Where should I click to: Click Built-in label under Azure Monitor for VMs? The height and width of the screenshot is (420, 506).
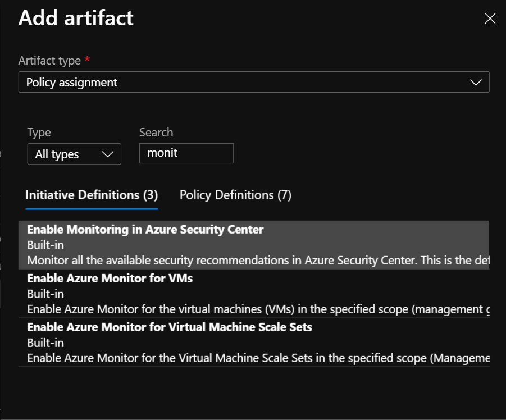(45, 294)
